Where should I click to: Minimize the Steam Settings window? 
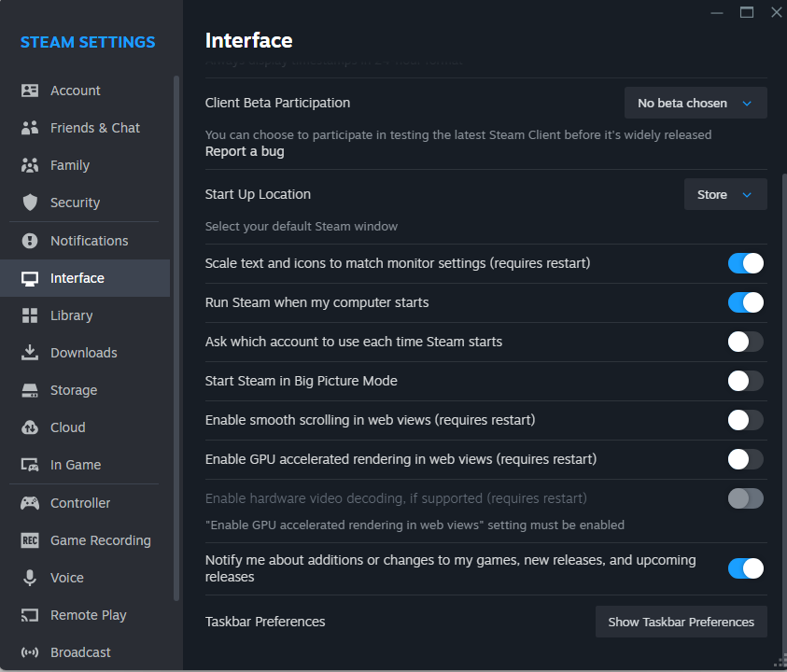click(717, 12)
